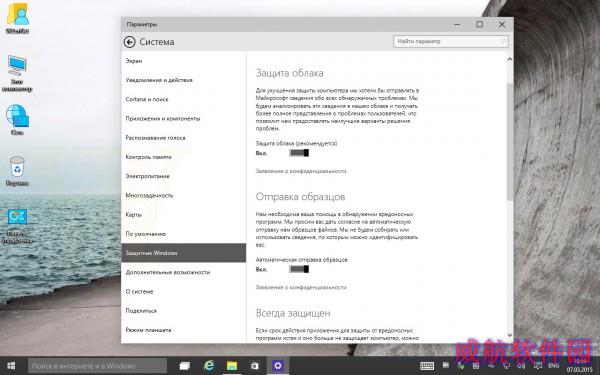Toggle the Защита облака switch
The image size is (600, 375).
(299, 153)
